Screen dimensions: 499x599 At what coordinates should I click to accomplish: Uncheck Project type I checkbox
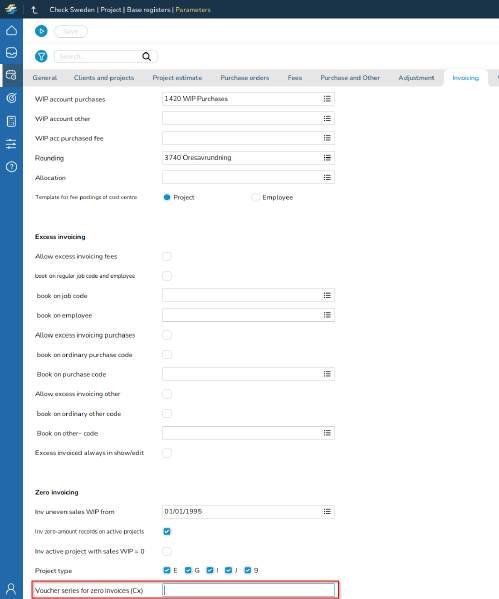(x=210, y=570)
